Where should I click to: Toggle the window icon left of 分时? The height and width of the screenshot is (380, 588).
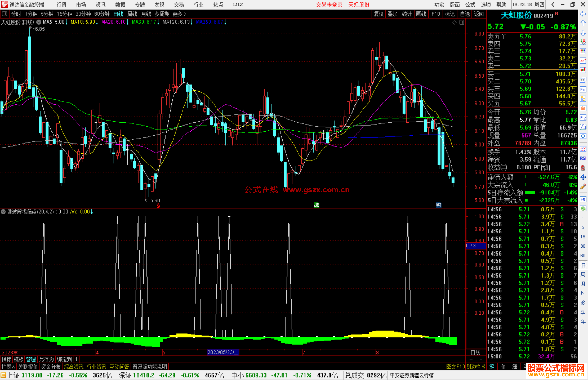coord(5,14)
